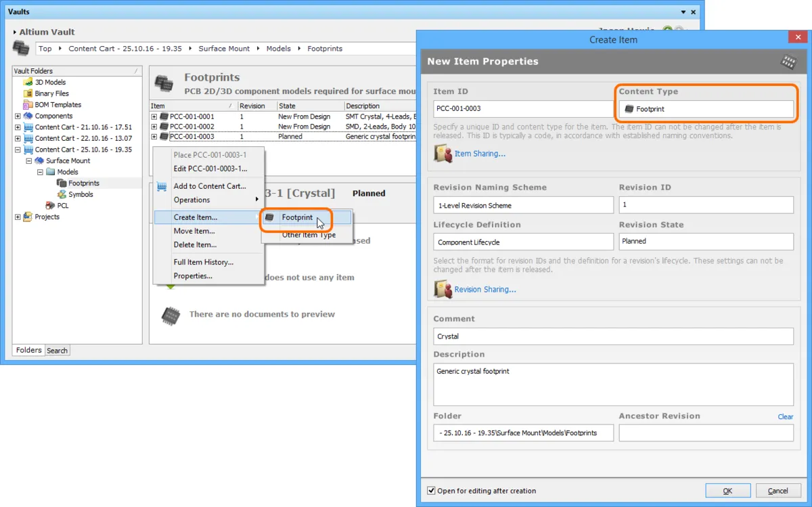This screenshot has width=812, height=507.
Task: Collapse the Surface Mount tree node
Action: 29,160
